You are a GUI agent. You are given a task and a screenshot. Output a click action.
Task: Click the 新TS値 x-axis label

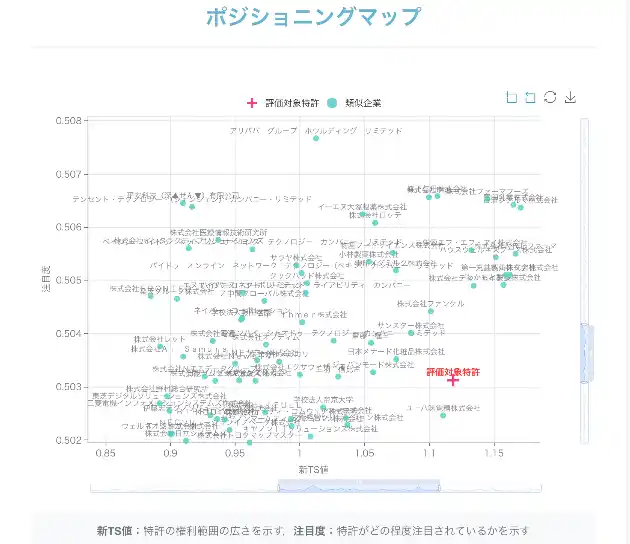313,468
